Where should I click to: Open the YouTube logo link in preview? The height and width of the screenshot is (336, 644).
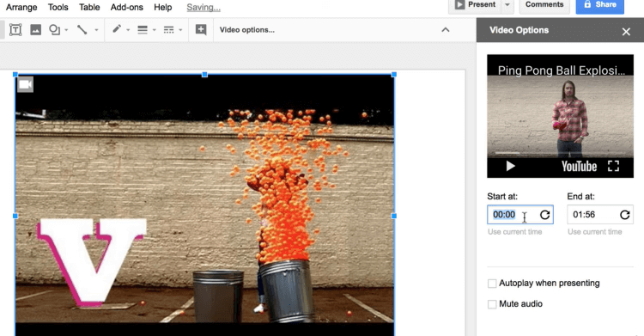[x=579, y=167]
